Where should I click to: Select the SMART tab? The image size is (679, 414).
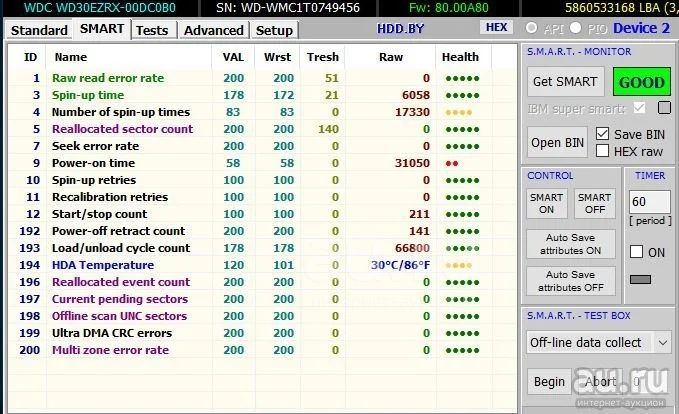[102, 29]
